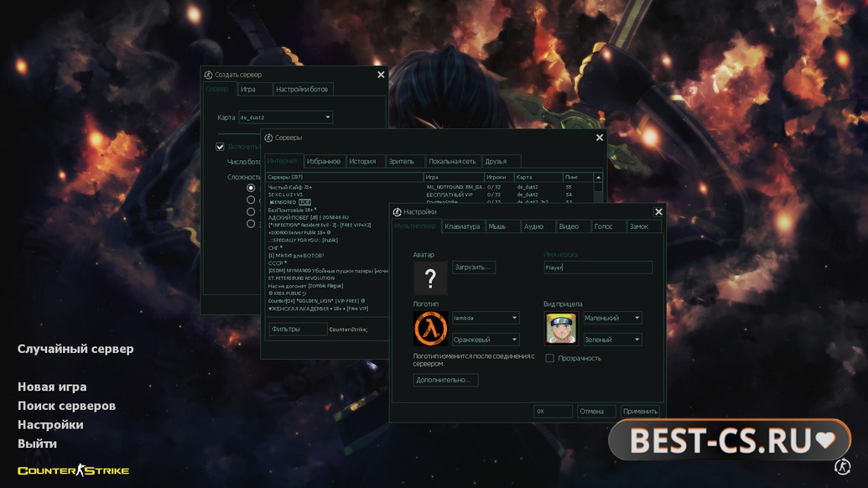
Task: Click the avatar question mark image
Action: [x=430, y=278]
